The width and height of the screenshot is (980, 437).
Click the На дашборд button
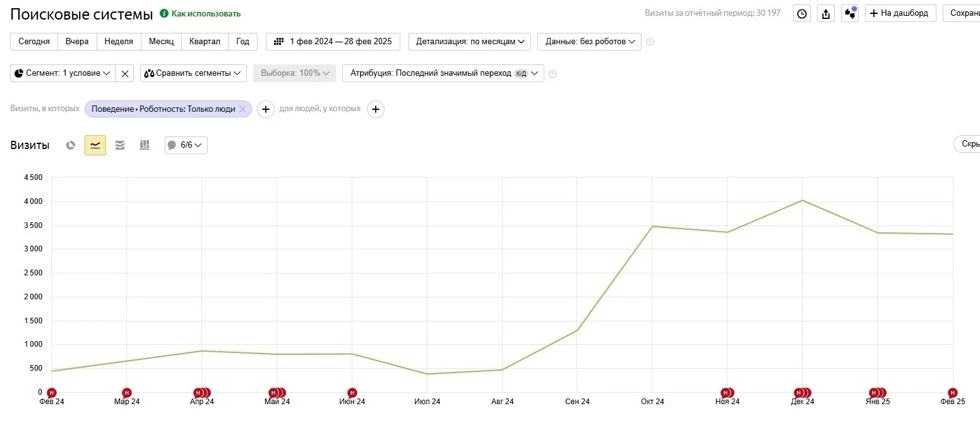[x=900, y=13]
